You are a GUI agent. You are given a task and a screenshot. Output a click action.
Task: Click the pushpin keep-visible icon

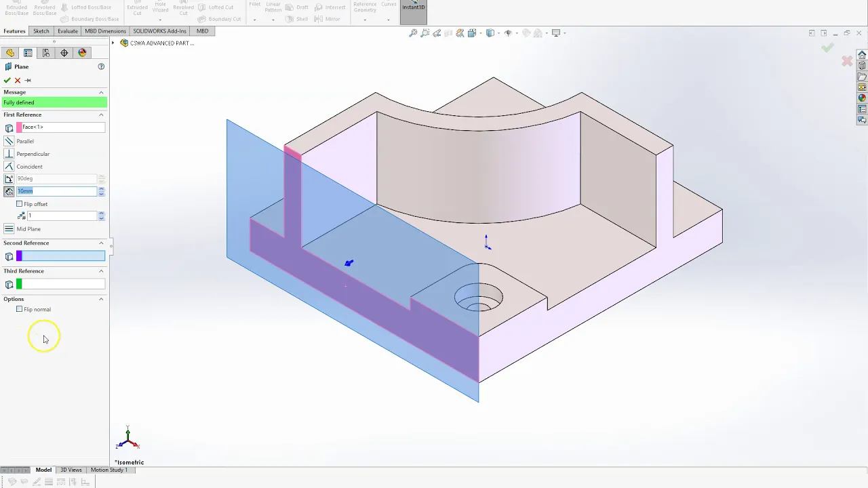tap(28, 80)
